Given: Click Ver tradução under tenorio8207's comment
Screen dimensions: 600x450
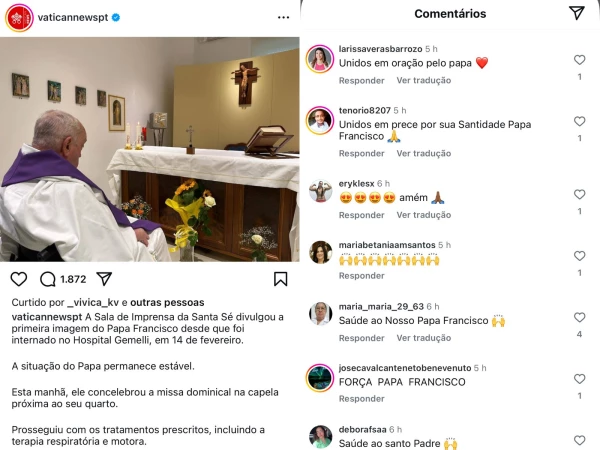Looking at the screenshot, I should point(423,153).
